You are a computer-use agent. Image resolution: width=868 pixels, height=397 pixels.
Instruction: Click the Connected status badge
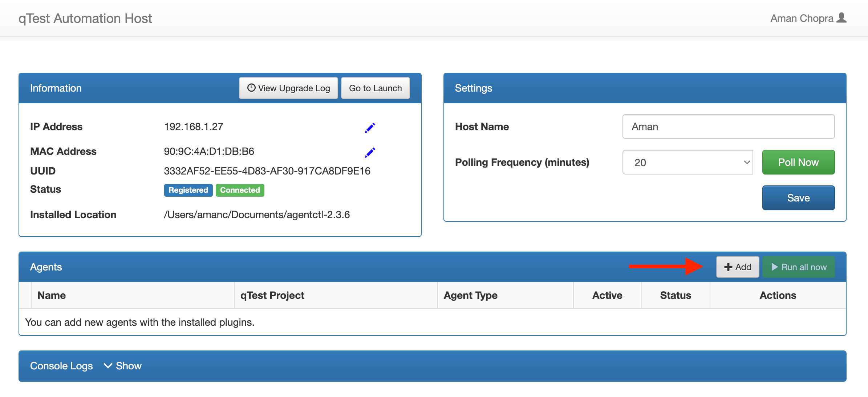[x=240, y=190]
